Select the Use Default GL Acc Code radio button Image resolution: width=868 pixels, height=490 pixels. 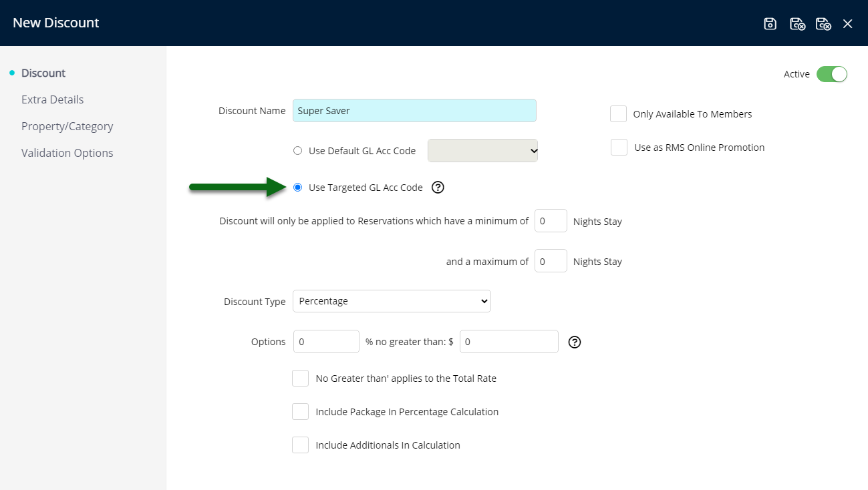coord(297,150)
